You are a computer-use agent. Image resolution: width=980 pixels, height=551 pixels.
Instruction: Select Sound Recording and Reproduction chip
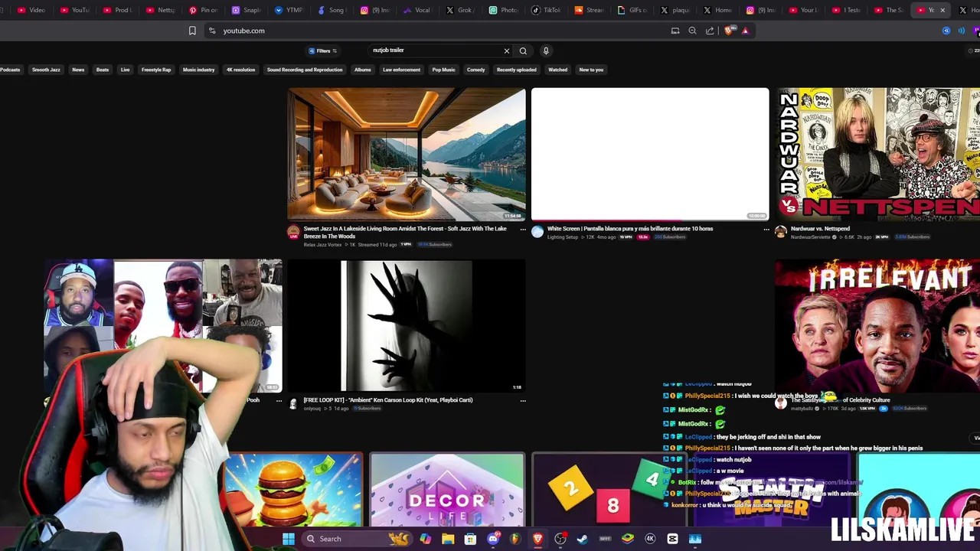coord(305,70)
